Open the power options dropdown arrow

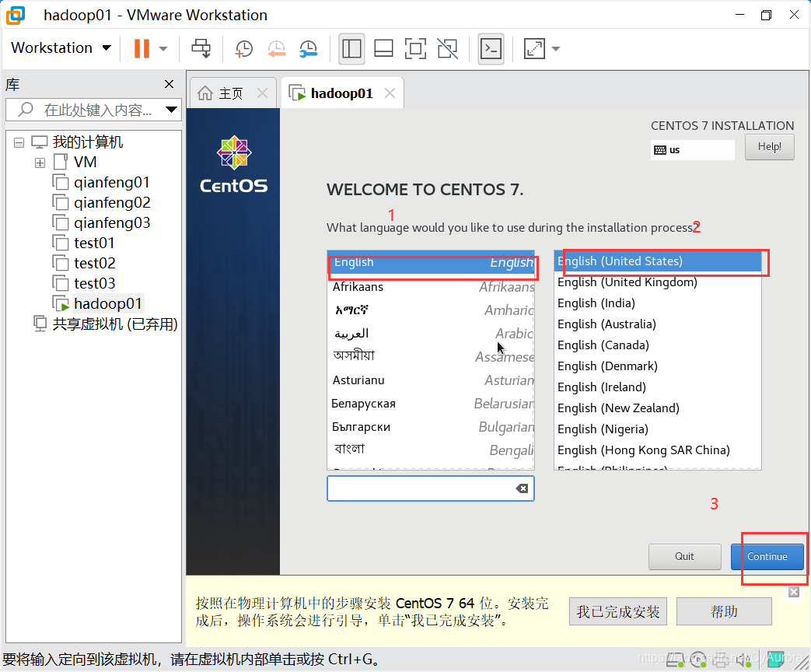click(163, 49)
